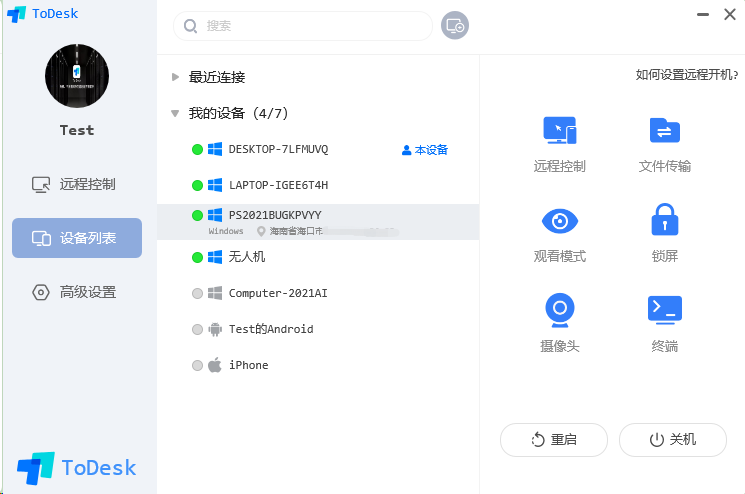Launch the Terminal (终端) icon
745x494 pixels.
tap(664, 310)
